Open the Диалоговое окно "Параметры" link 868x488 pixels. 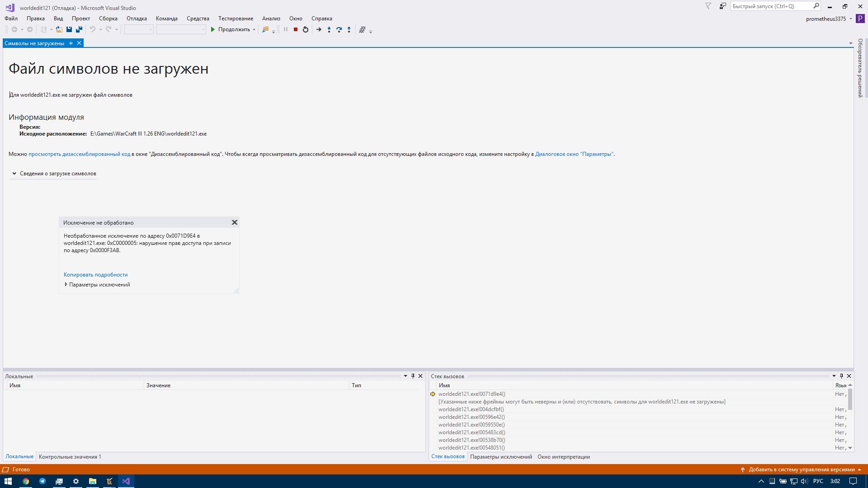(x=574, y=154)
